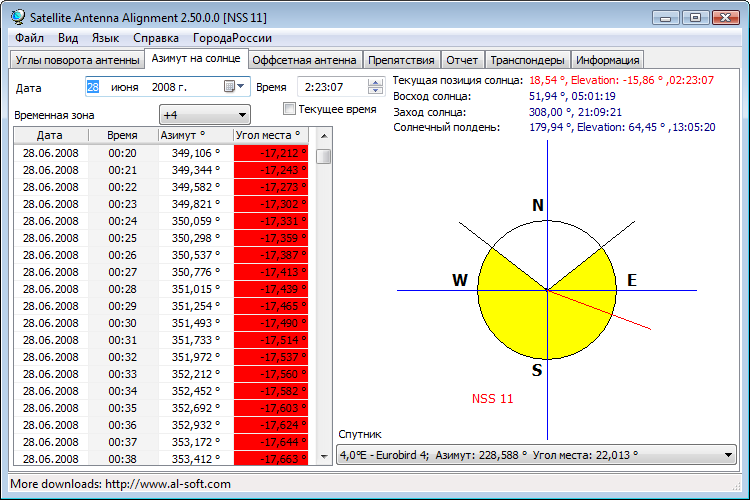Open the Транспондеры tab
Screen dimensions: 750x500
click(528, 60)
